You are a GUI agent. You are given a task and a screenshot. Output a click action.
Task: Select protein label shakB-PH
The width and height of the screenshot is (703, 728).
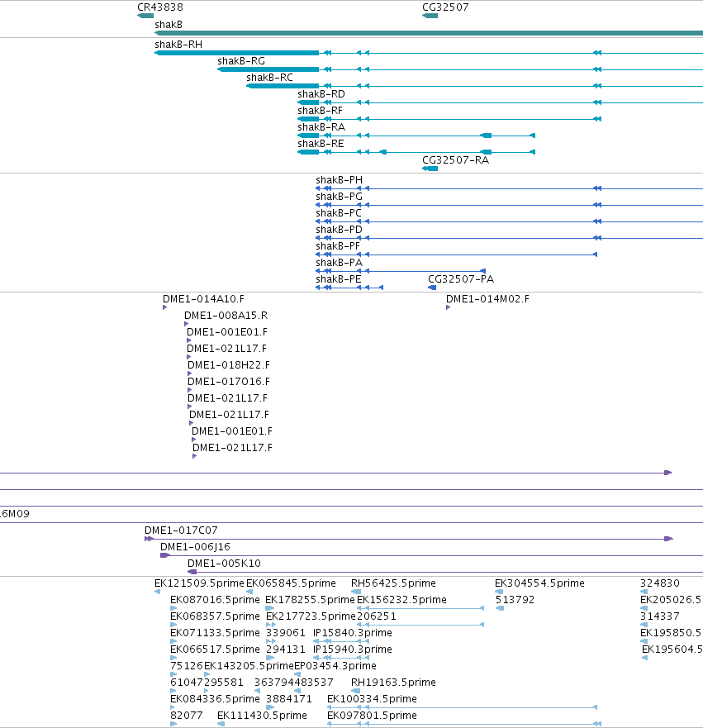pyautogui.click(x=340, y=180)
